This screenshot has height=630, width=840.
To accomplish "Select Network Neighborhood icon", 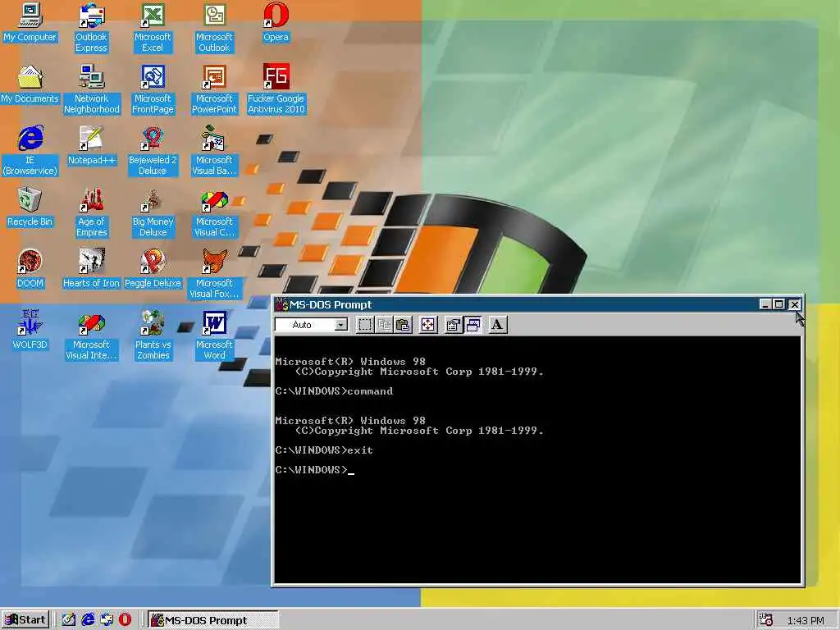I will coord(91,89).
